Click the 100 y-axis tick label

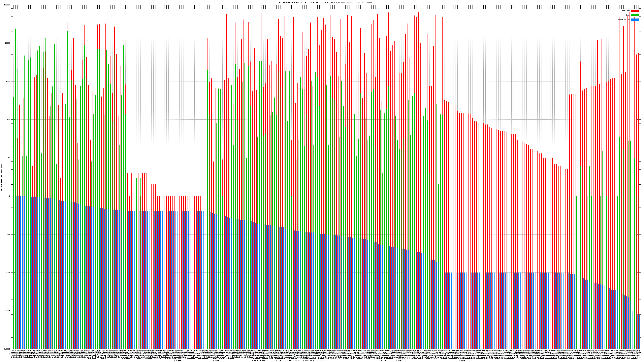[8, 120]
